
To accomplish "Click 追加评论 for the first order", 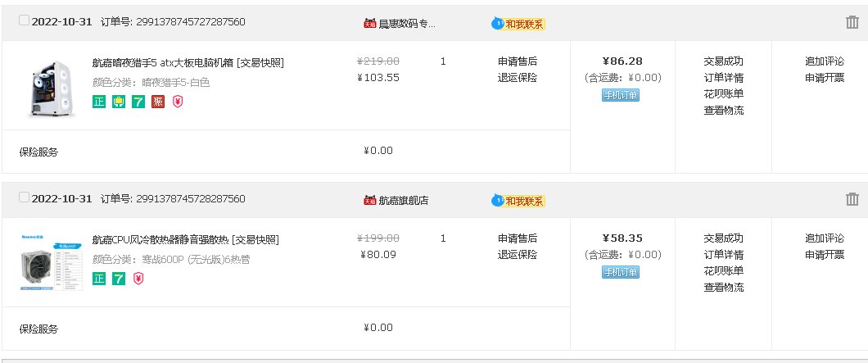I will (x=825, y=61).
